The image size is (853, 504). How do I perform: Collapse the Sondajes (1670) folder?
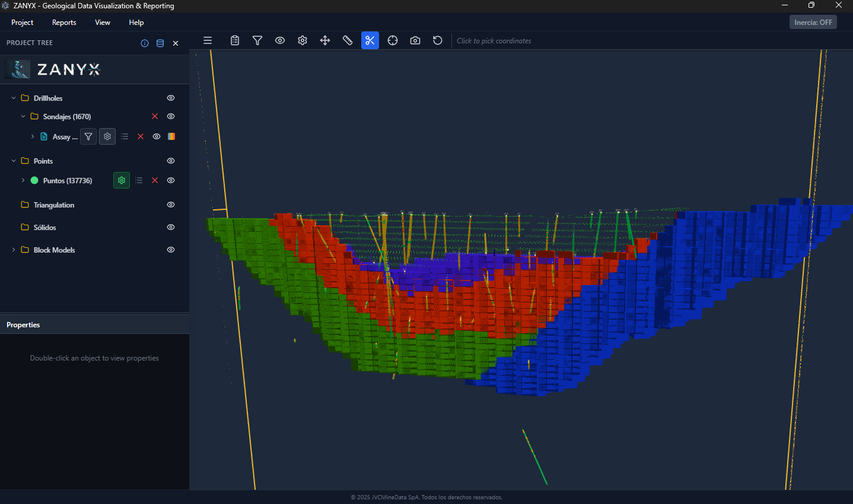[x=23, y=116]
